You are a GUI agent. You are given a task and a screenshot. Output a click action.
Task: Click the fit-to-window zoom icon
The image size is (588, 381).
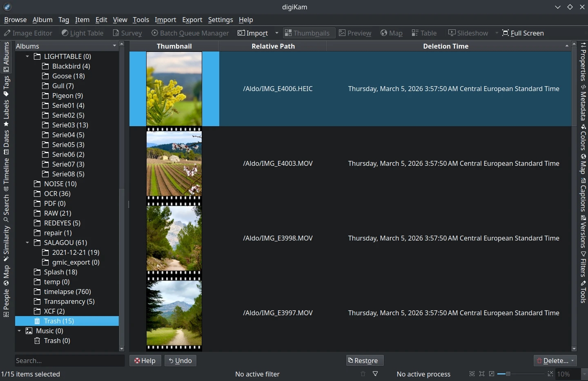(472, 374)
